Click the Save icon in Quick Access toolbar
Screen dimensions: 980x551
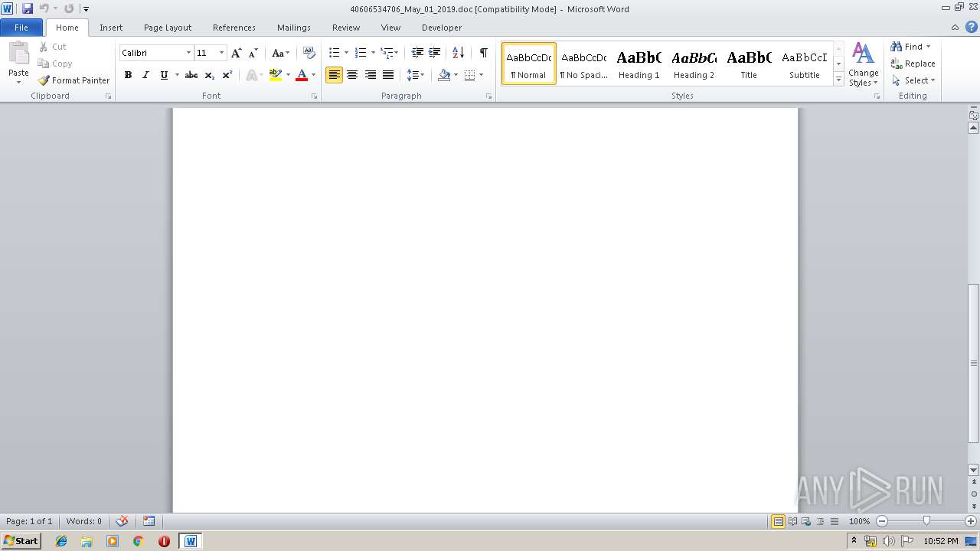tap(28, 8)
